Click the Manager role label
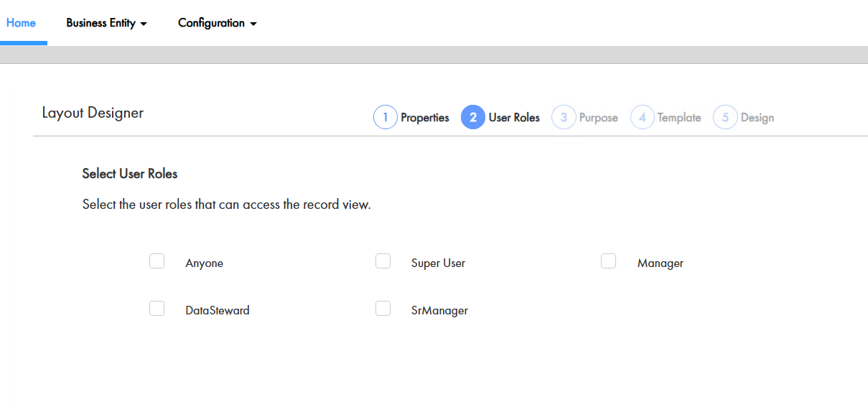Viewport: 868px width, 407px height. (x=661, y=263)
